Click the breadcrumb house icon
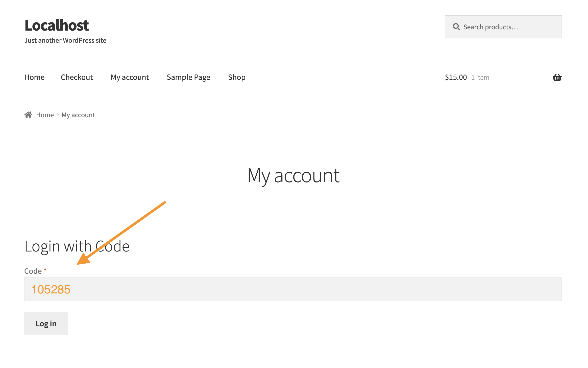The image size is (588, 368). [28, 115]
